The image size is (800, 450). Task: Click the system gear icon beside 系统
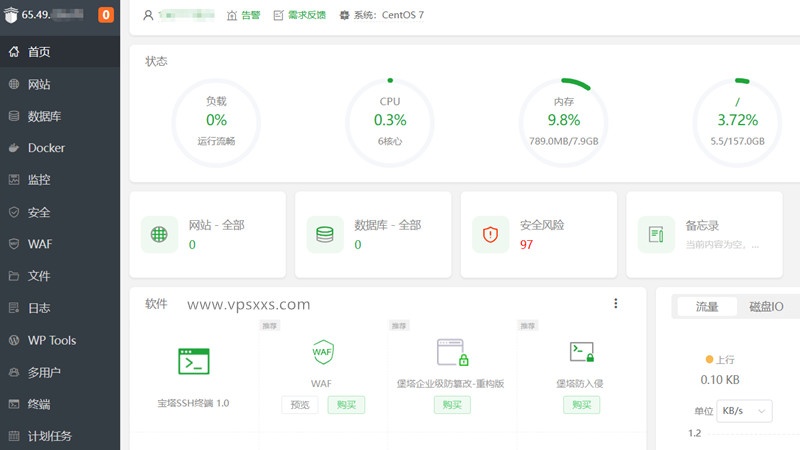tap(344, 15)
